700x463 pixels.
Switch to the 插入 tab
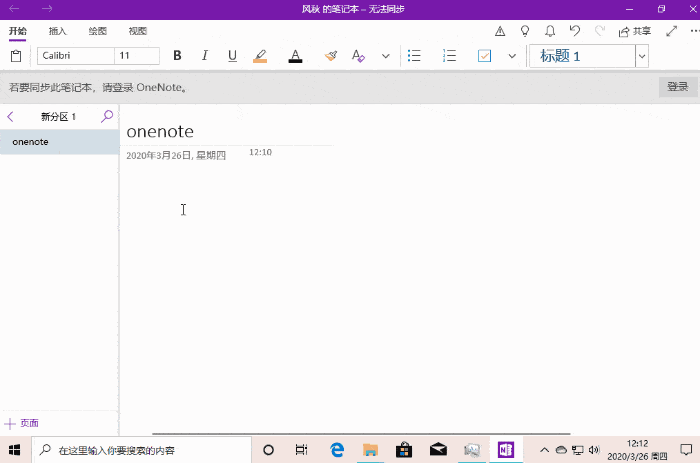click(58, 31)
